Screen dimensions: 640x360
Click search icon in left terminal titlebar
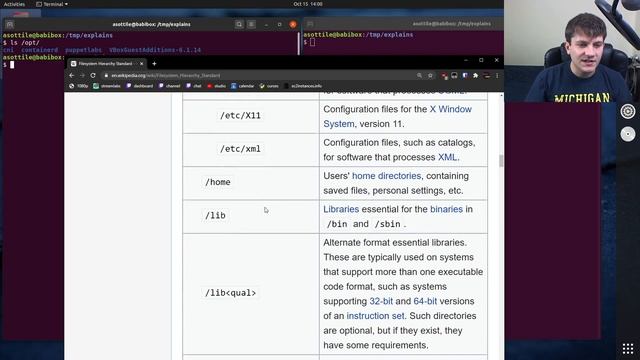(x=239, y=24)
